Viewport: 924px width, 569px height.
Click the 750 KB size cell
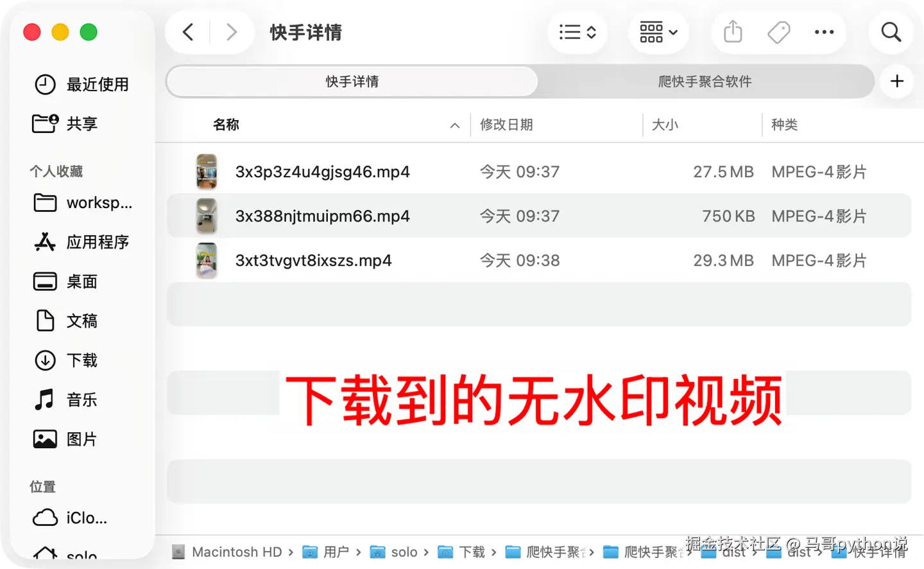728,216
